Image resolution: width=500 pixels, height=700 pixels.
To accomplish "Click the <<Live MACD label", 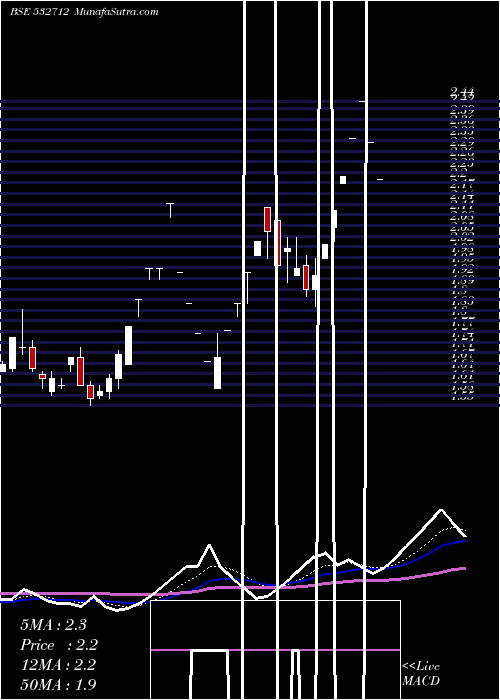I will 421,674.
